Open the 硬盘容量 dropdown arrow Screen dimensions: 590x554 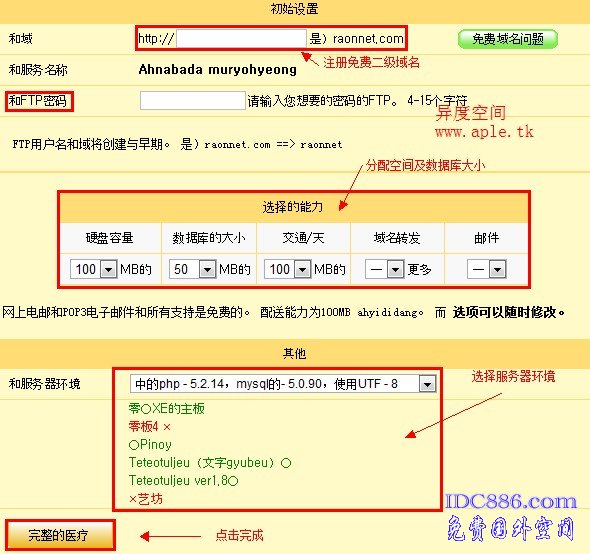[108, 269]
